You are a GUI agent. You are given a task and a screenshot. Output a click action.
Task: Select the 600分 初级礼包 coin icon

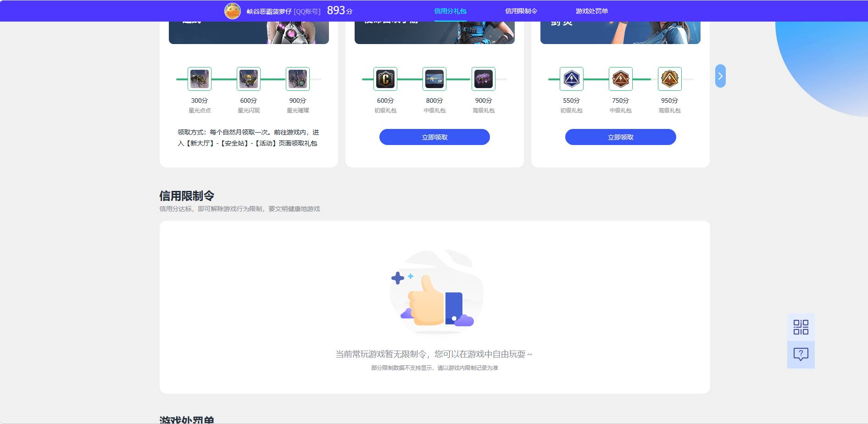tap(385, 79)
